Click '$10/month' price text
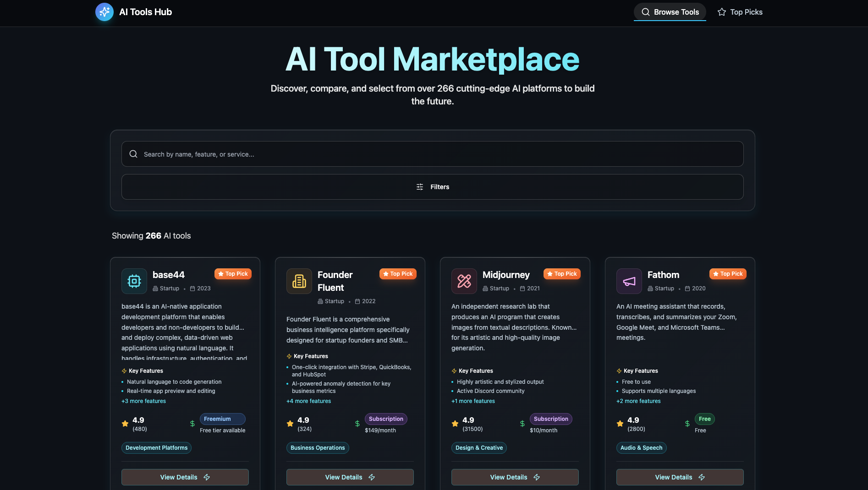This screenshot has width=868, height=490. coord(544,430)
